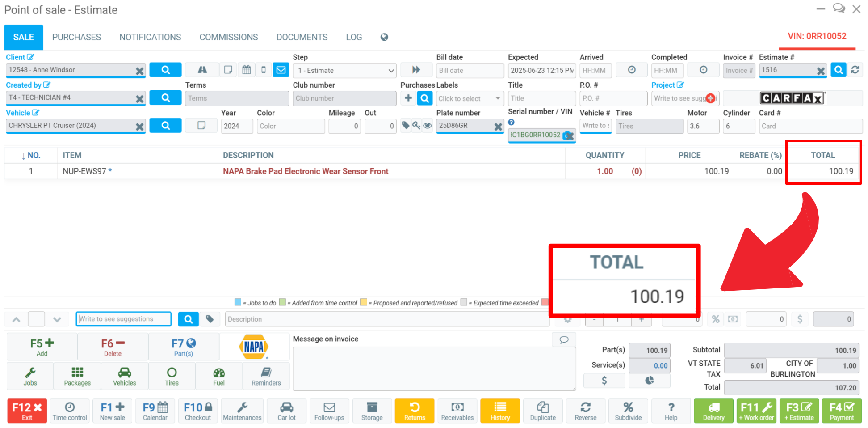The height and width of the screenshot is (428, 868).
Task: Click the CARFAX logo button
Action: (792, 98)
